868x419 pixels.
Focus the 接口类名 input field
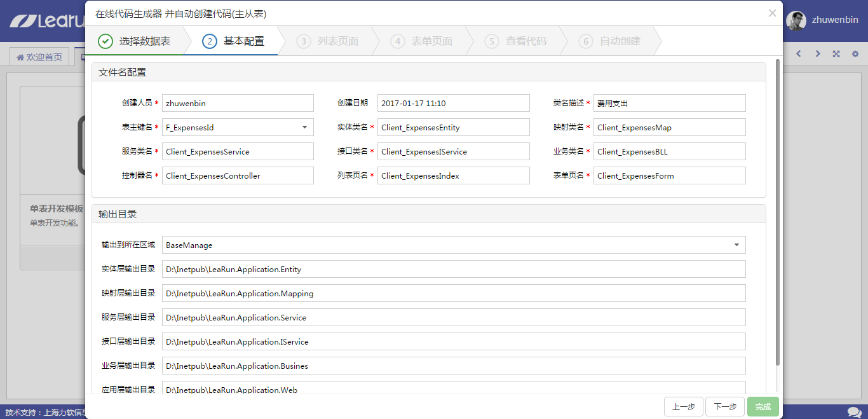454,151
